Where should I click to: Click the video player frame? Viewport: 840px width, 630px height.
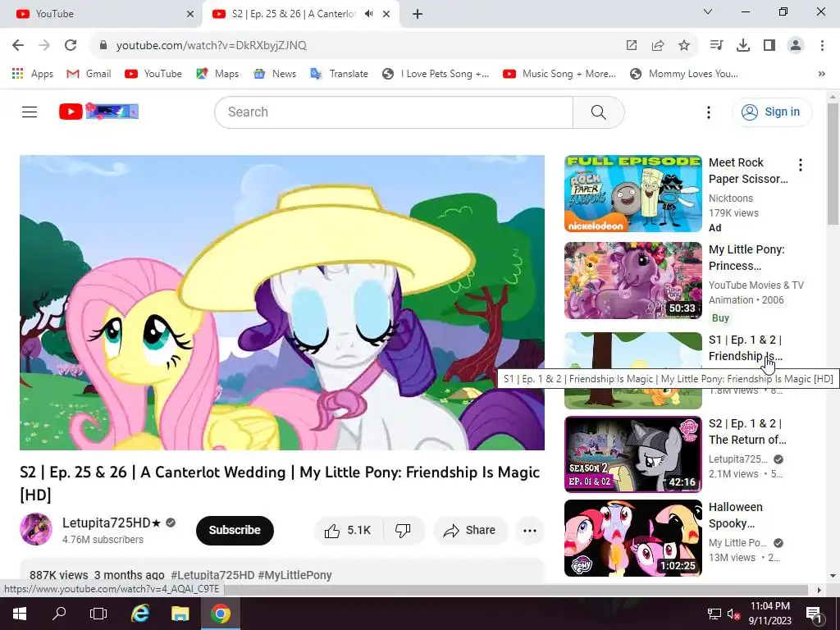282,303
